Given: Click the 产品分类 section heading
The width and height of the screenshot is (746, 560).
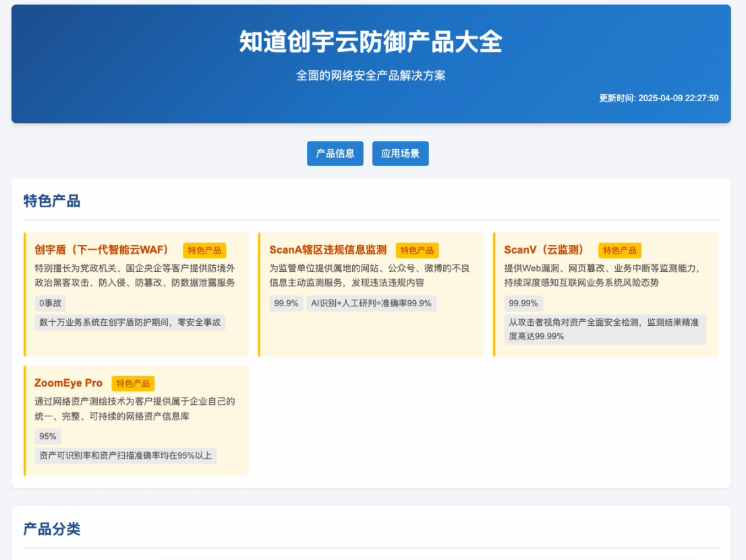Looking at the screenshot, I should (52, 528).
